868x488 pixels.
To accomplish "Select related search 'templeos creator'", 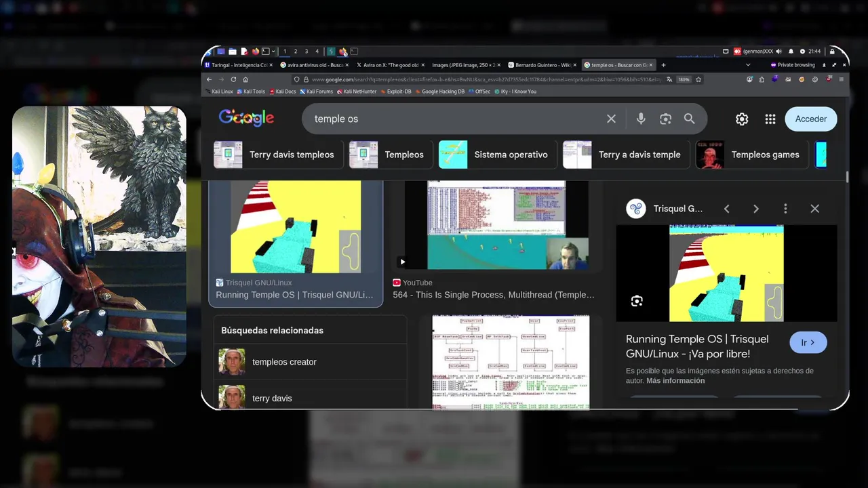I will [x=310, y=362].
